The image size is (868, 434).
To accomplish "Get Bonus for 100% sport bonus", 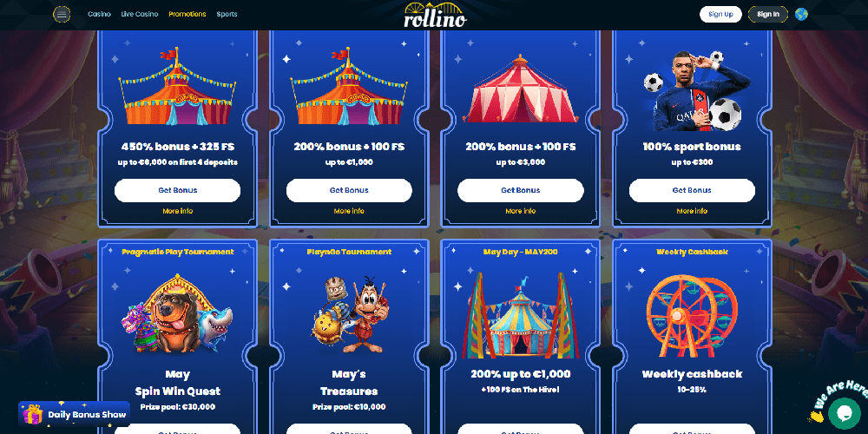I will click(692, 190).
